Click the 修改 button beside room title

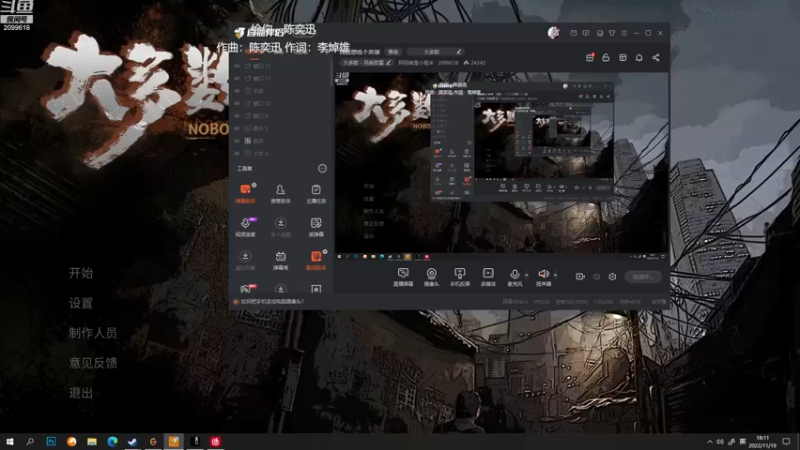pyautogui.click(x=393, y=52)
